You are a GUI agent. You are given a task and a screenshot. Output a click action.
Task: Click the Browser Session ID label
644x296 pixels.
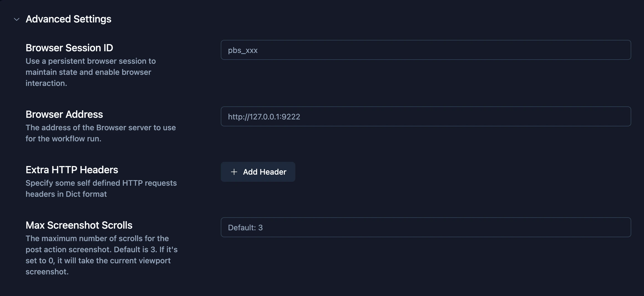tap(69, 48)
